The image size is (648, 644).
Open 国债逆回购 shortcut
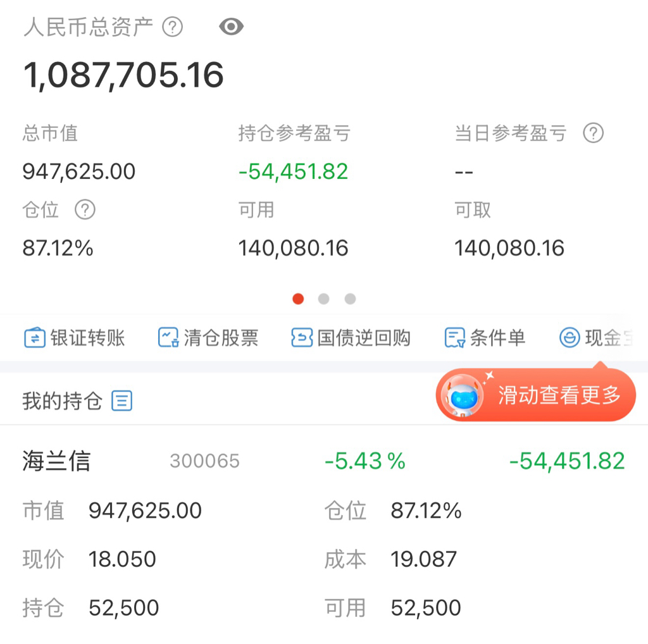tap(351, 337)
